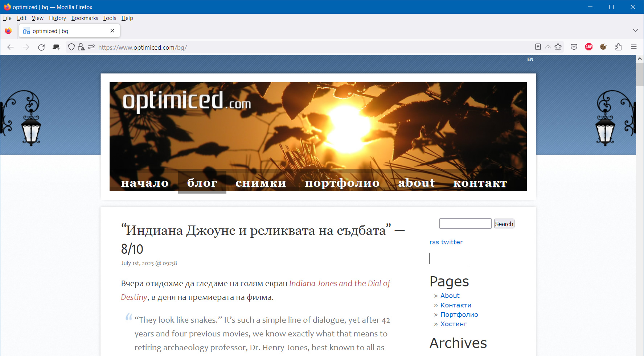Open the History menu
644x356 pixels.
57,18
